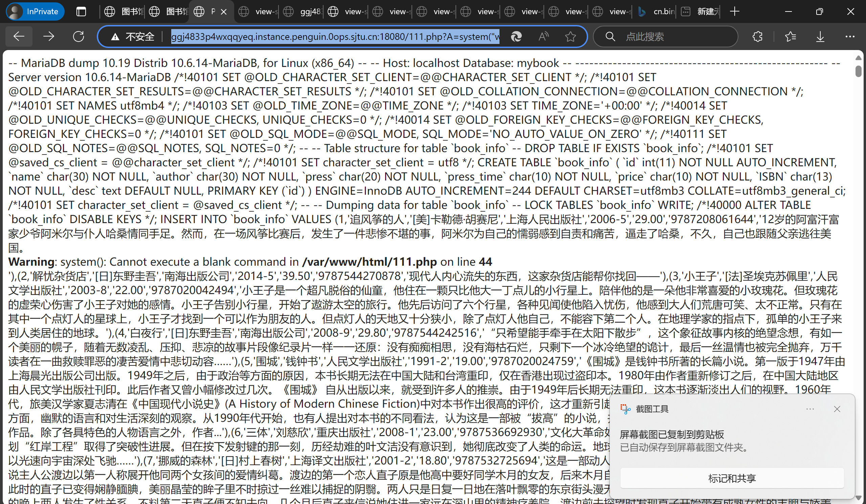Click the read aloud icon in address bar
Viewport: 866px width, 504px height.
click(x=543, y=37)
